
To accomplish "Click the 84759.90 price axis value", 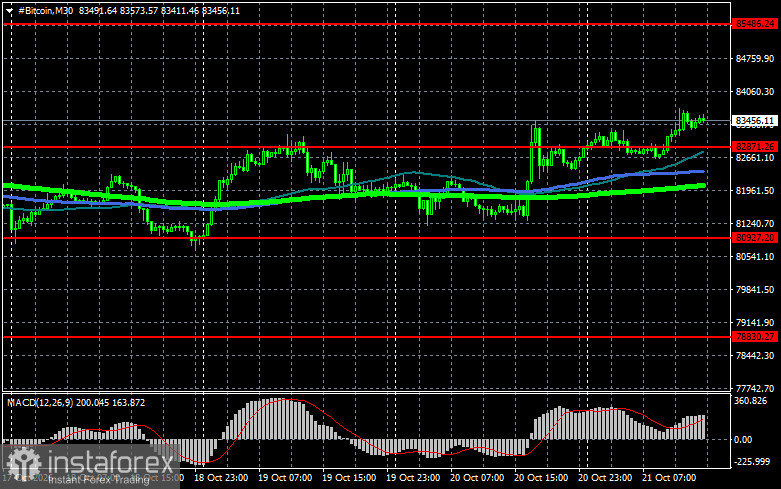I will [755, 59].
